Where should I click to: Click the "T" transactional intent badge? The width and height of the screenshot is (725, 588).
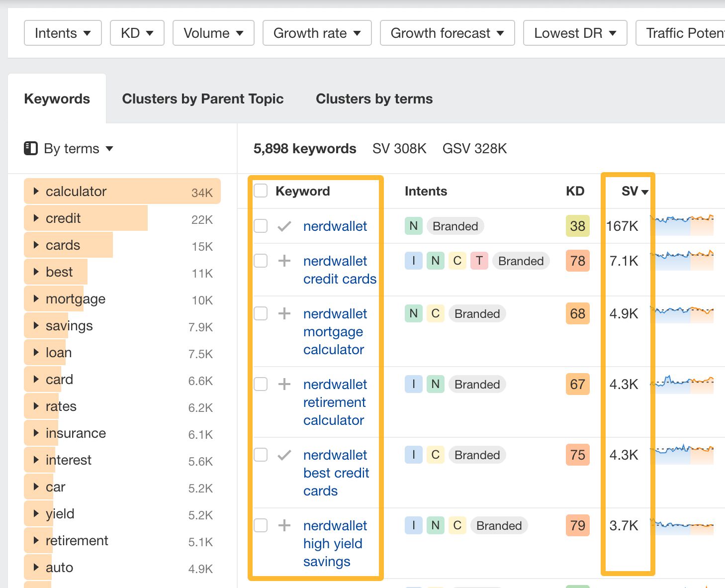[x=479, y=261]
